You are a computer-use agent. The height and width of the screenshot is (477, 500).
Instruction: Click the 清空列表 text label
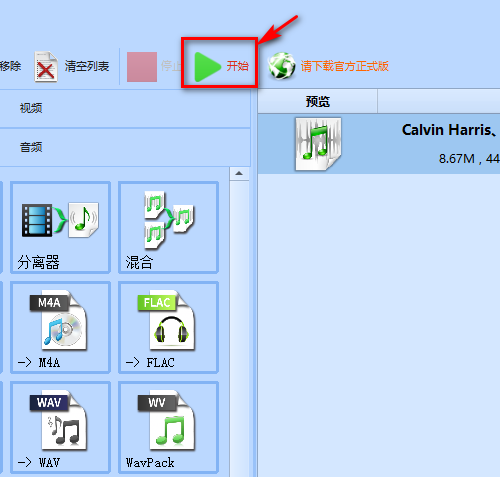click(x=87, y=66)
